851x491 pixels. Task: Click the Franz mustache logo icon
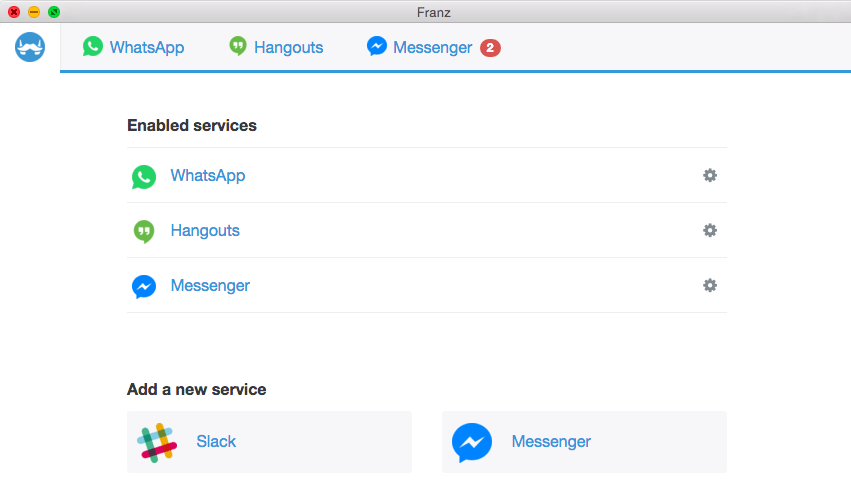(30, 47)
